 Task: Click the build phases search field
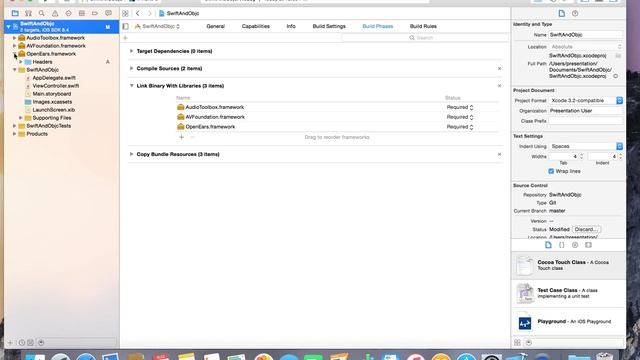point(424,38)
